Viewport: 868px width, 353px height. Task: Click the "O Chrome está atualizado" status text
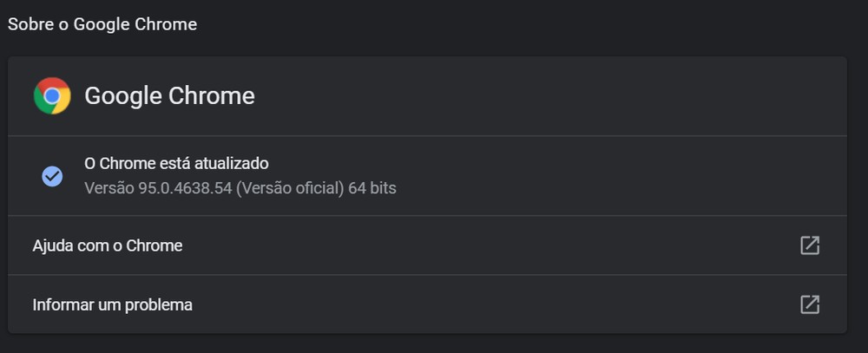176,163
